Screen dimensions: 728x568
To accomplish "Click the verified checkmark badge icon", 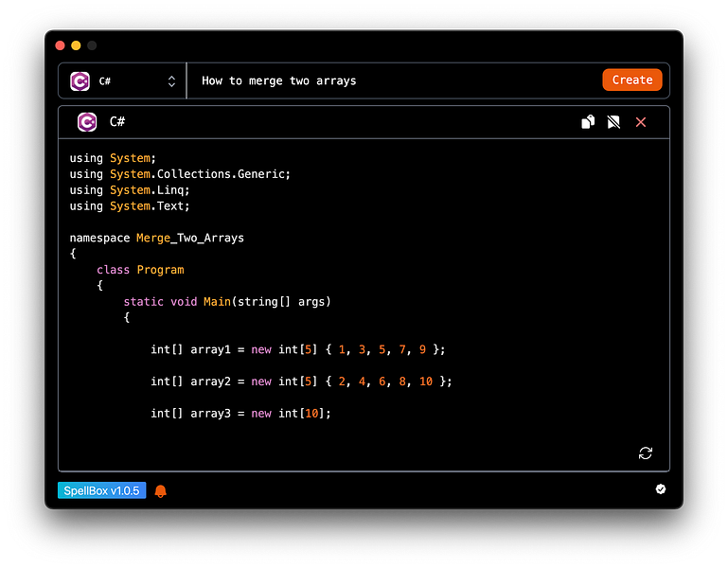I will (661, 488).
